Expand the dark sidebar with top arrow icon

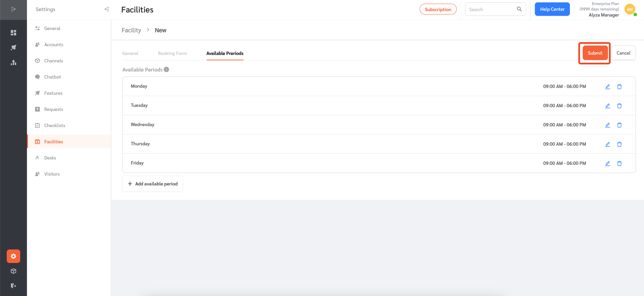click(13, 9)
